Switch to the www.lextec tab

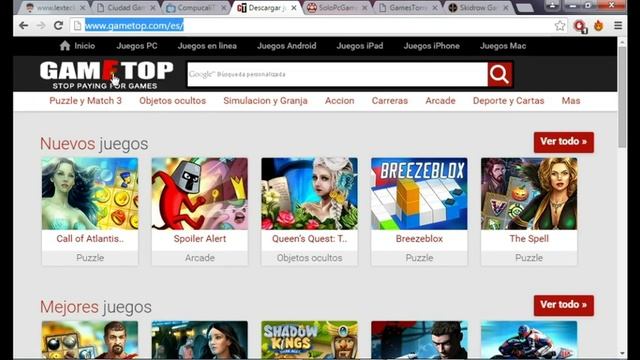(x=55, y=8)
